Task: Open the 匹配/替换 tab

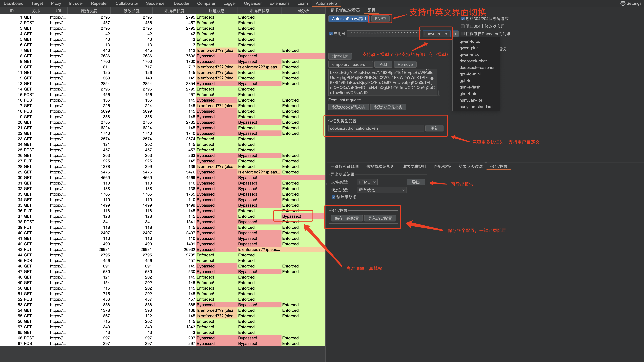Action: tap(442, 167)
